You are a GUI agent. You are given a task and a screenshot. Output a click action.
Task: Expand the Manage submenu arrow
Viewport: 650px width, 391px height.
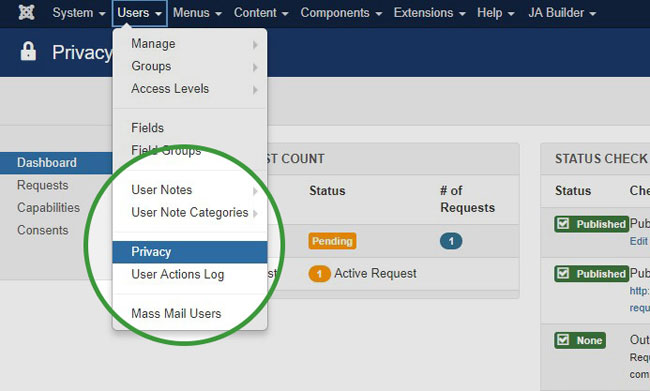coord(255,44)
